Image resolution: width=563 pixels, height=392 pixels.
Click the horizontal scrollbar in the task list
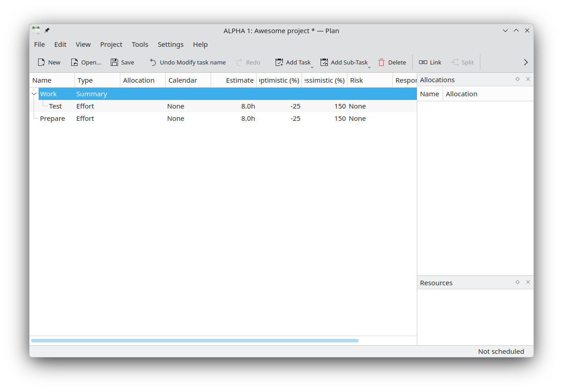click(194, 341)
